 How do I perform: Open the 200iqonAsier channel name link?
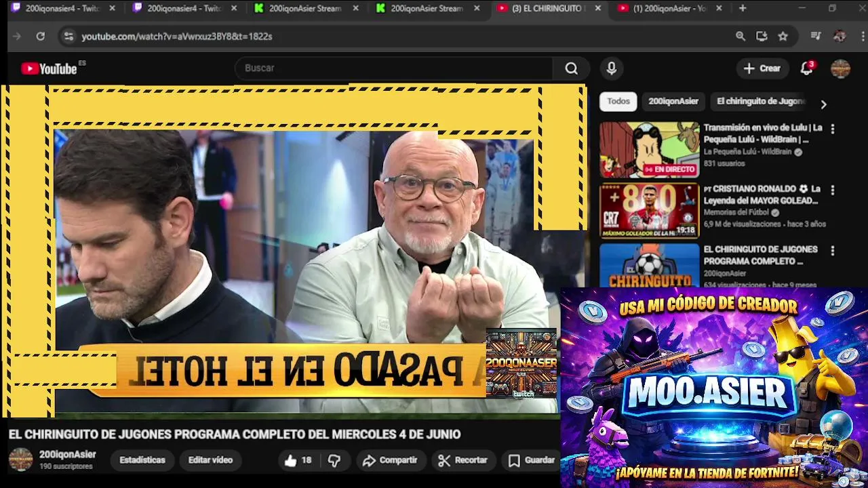tap(68, 455)
